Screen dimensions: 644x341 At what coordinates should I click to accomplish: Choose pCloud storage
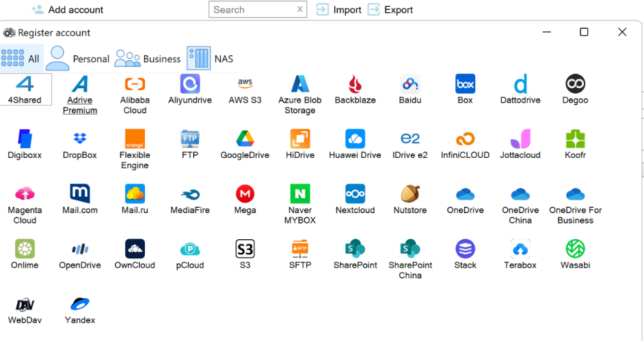190,254
